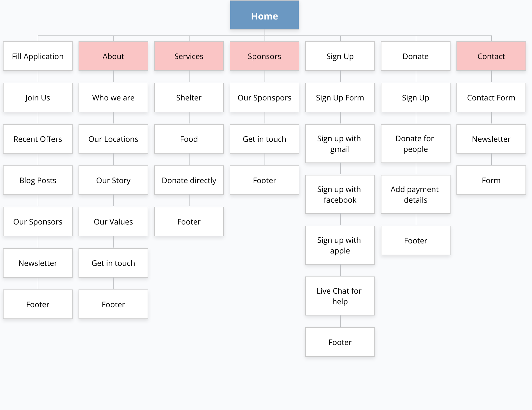Viewport: 532px width, 410px height.
Task: Select the Contact Form node
Action: pyautogui.click(x=491, y=97)
